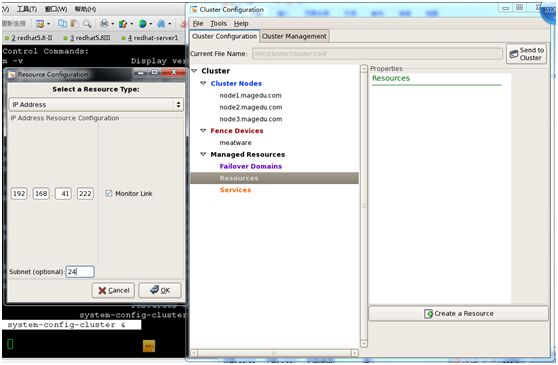Select Fence Devices in the tree
This screenshot has height=365, width=558.
click(x=237, y=131)
